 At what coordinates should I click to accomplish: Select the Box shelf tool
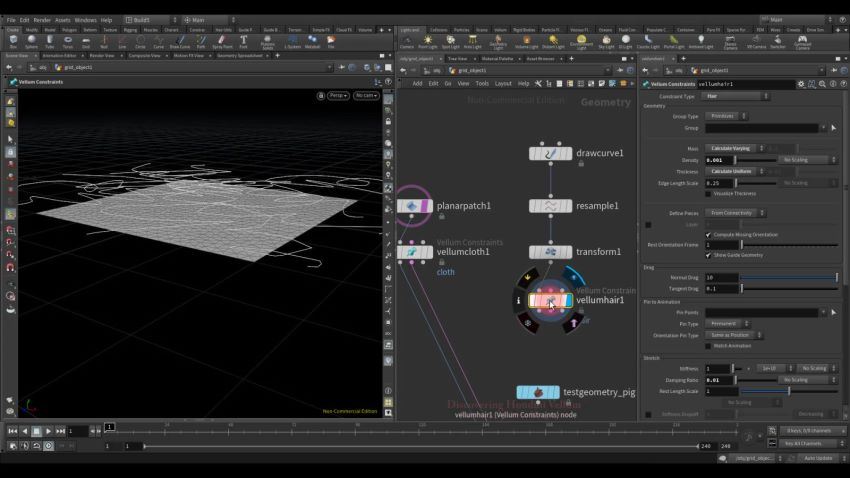(14, 42)
